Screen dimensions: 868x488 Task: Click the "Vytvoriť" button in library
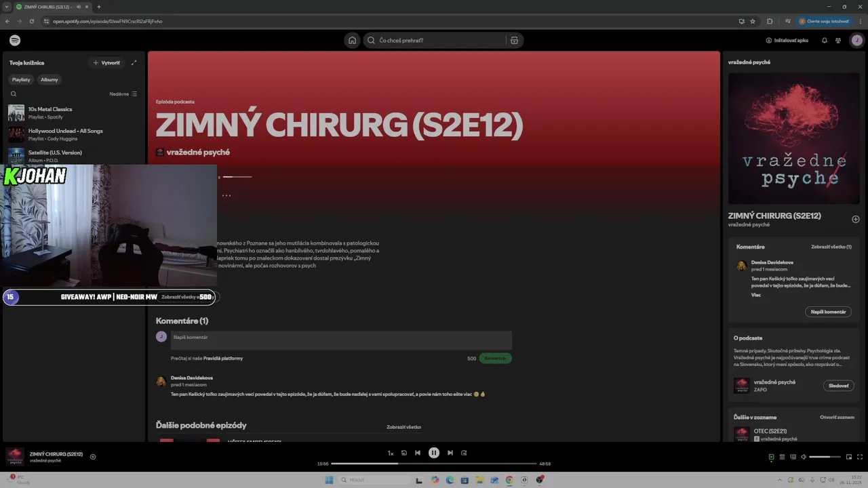106,62
